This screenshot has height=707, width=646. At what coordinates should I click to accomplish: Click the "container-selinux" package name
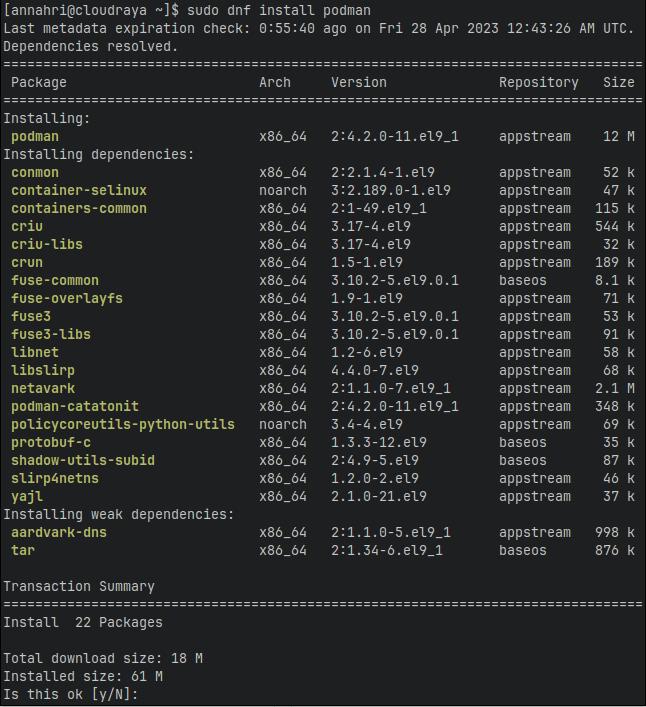coord(79,190)
